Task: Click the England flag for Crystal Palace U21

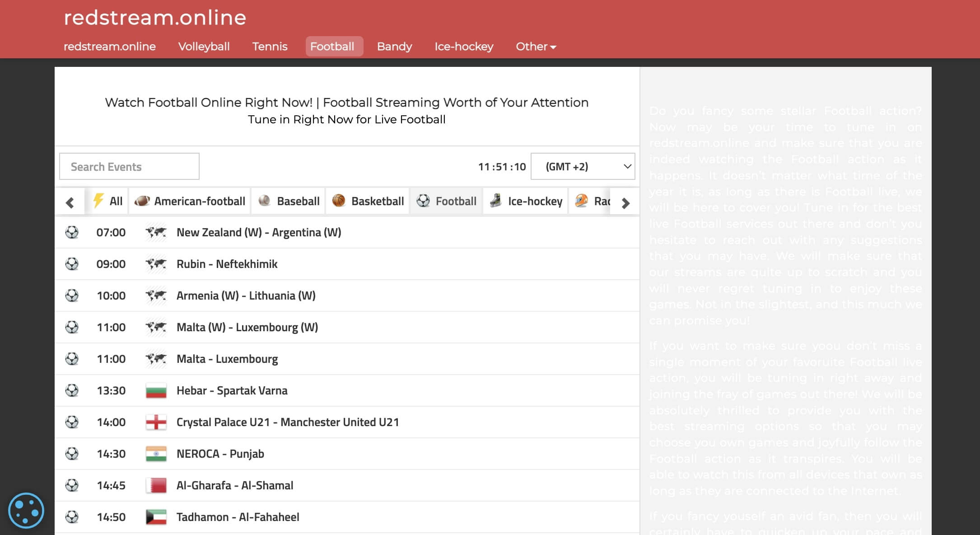Action: [156, 422]
